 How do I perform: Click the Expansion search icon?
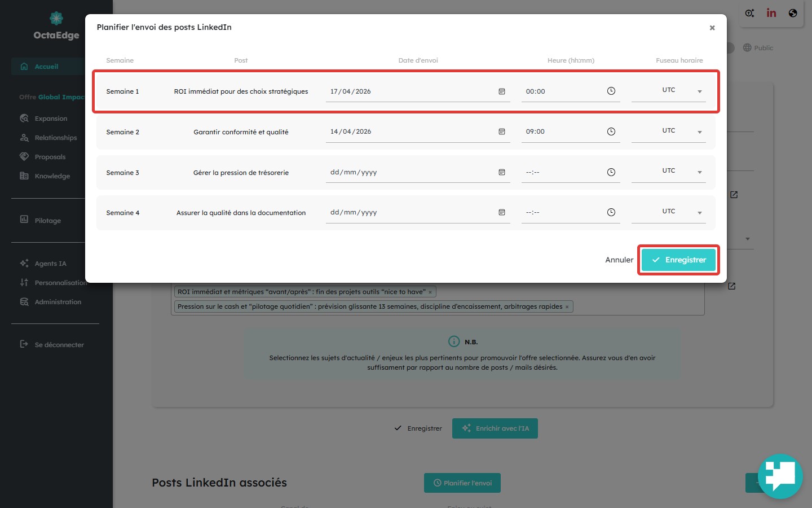[x=24, y=118]
